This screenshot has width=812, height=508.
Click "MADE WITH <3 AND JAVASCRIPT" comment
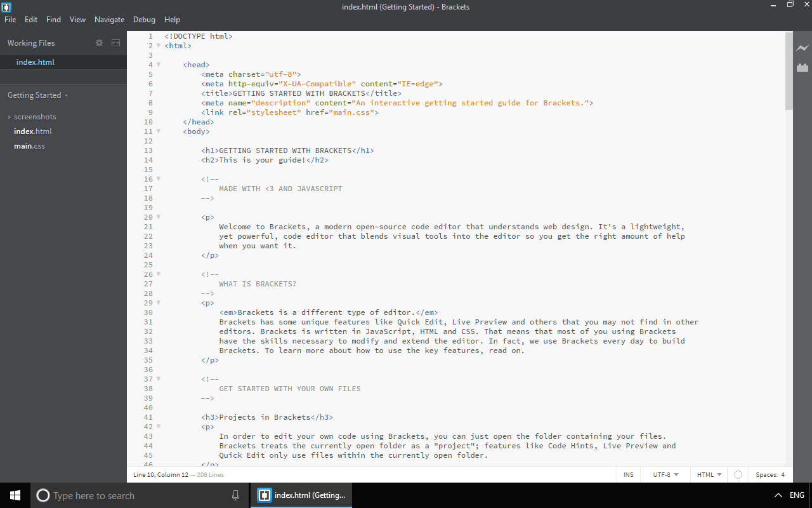point(281,189)
